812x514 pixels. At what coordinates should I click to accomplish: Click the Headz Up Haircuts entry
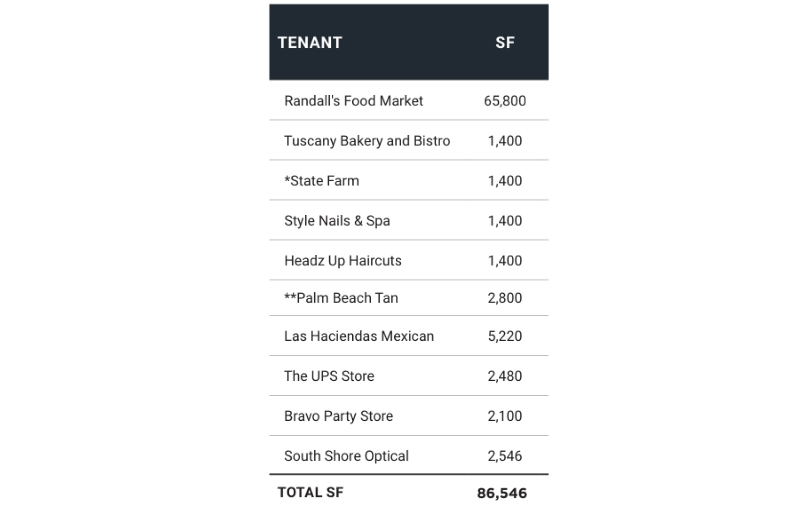342,260
